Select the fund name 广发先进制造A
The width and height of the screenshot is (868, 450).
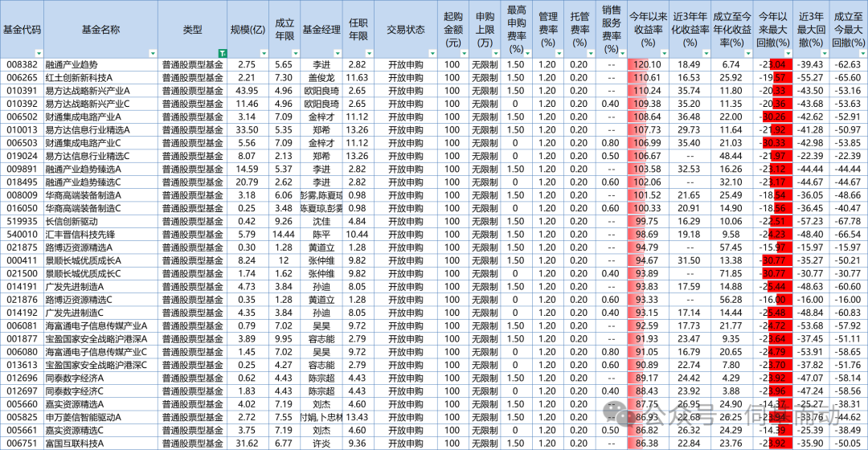click(x=74, y=287)
